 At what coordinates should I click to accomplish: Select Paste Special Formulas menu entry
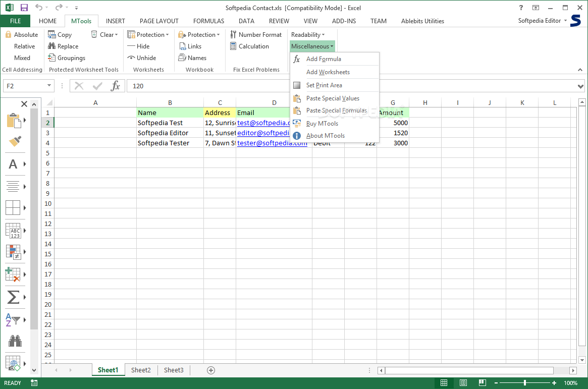click(335, 110)
